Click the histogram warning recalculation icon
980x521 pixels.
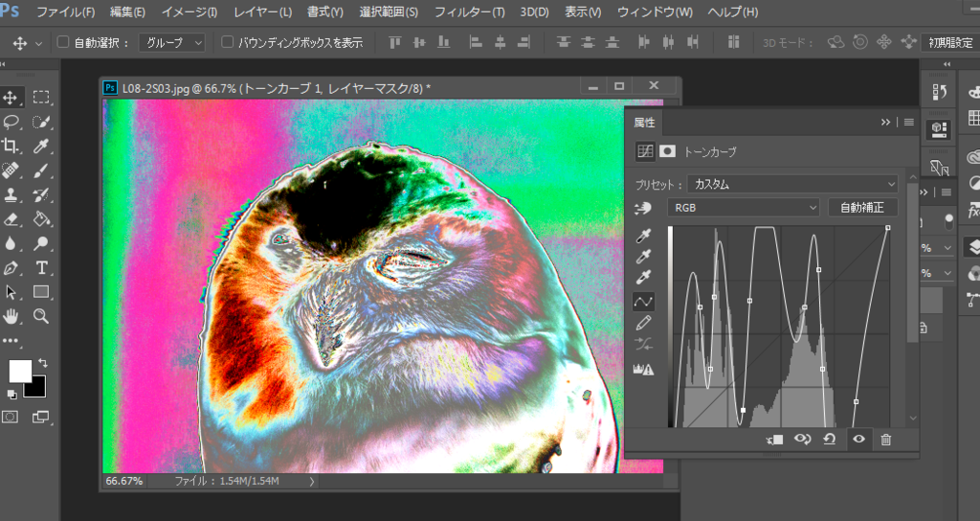click(x=643, y=370)
